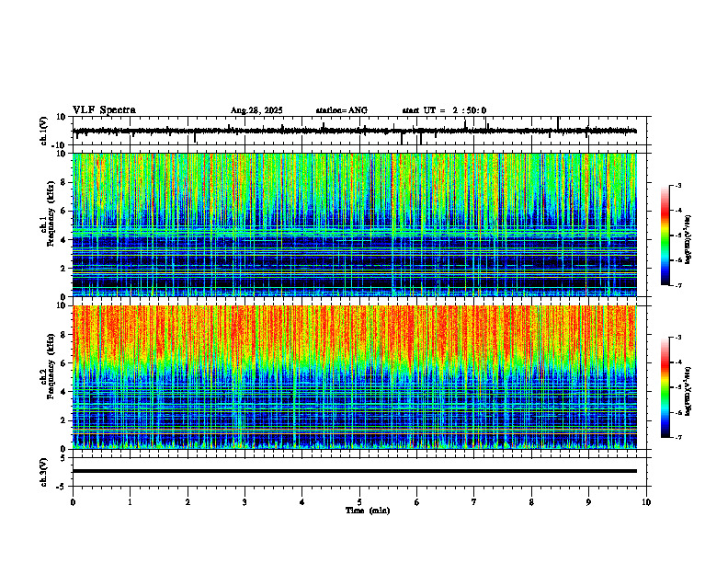Click the time axis tick label "1"
This screenshot has height=563, width=728.
pyautogui.click(x=130, y=502)
